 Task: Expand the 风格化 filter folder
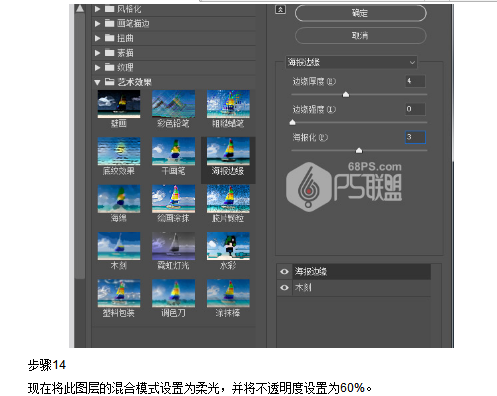click(97, 9)
